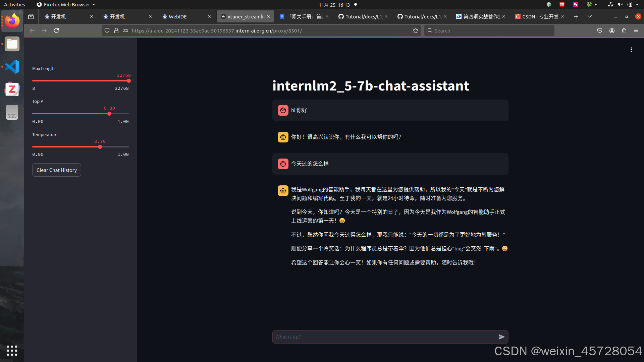Open a new browser tab
Image resolution: width=644 pixels, height=362 pixels.
576,16
